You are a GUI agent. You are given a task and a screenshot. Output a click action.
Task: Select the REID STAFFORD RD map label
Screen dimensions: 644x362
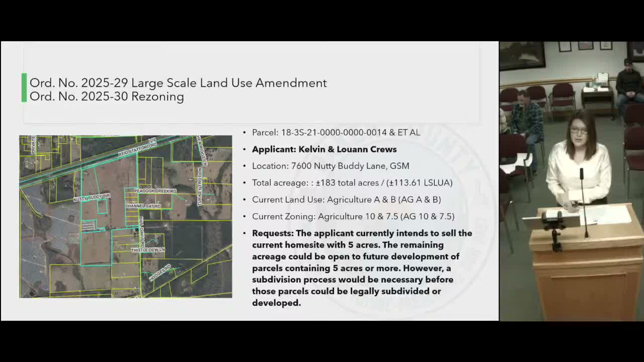pyautogui.click(x=137, y=149)
